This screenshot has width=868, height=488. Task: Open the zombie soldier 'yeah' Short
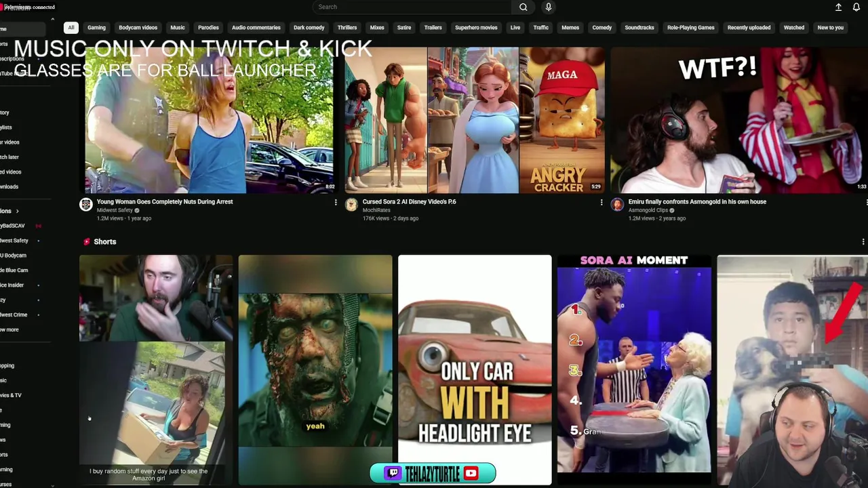315,369
